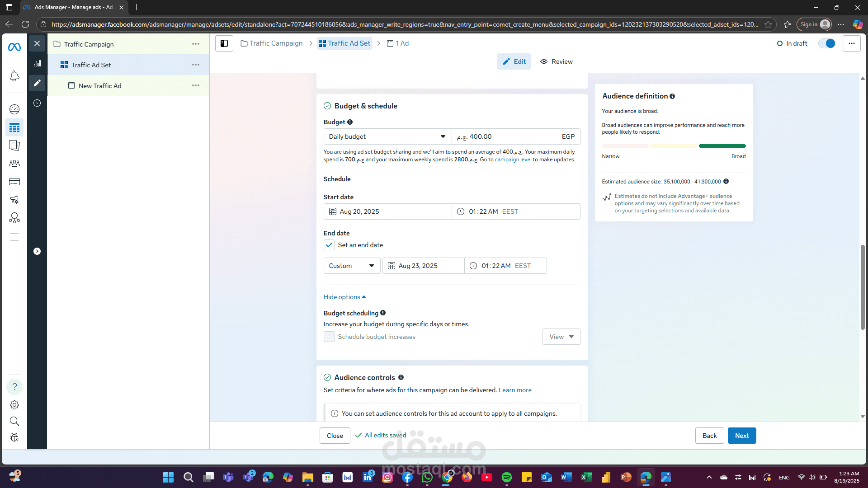Open estimated audience size info icon
Image resolution: width=868 pixels, height=488 pixels.
click(x=726, y=181)
